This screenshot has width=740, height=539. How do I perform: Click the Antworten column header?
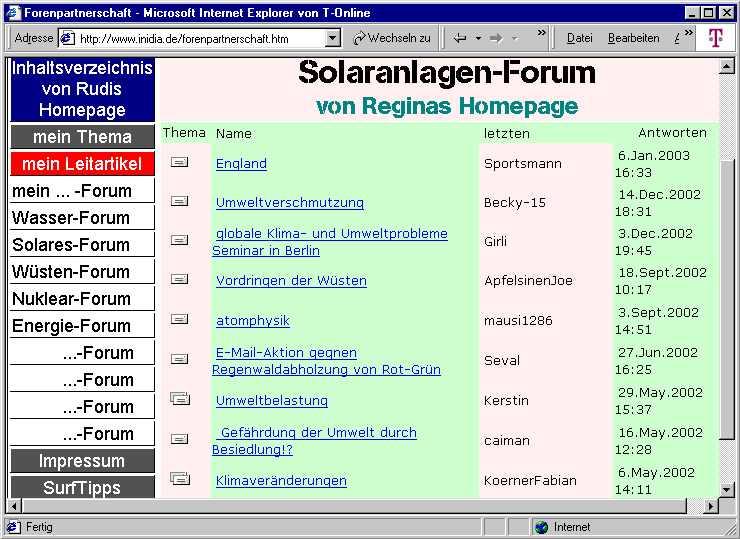673,133
